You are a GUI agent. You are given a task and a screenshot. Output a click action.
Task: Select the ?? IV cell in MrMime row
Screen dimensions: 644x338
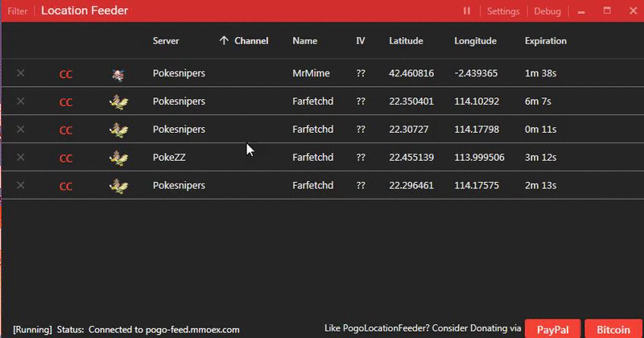tap(361, 73)
